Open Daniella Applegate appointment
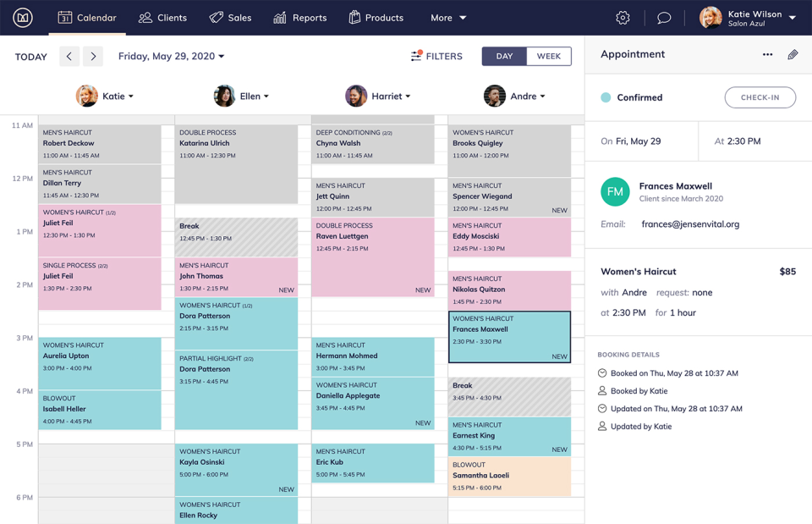 (373, 403)
